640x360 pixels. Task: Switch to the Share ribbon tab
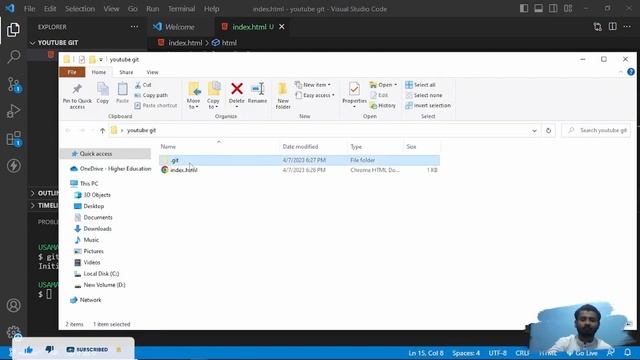tap(126, 72)
